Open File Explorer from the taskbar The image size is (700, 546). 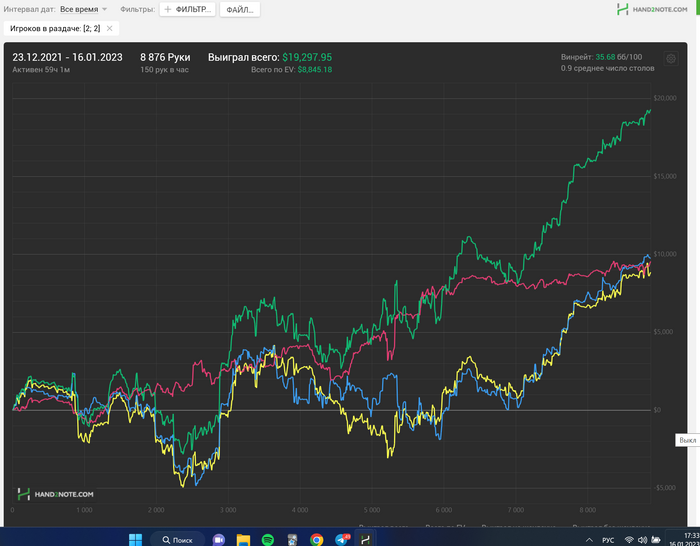click(x=243, y=540)
